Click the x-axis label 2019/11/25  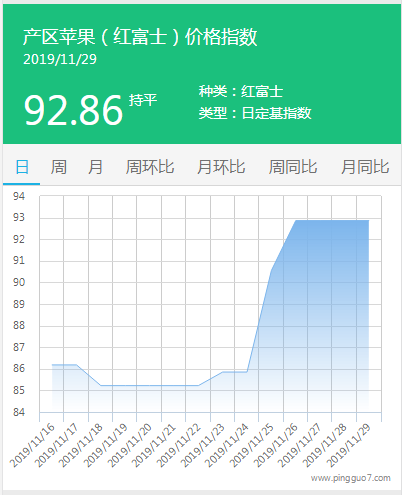pyautogui.click(x=251, y=445)
